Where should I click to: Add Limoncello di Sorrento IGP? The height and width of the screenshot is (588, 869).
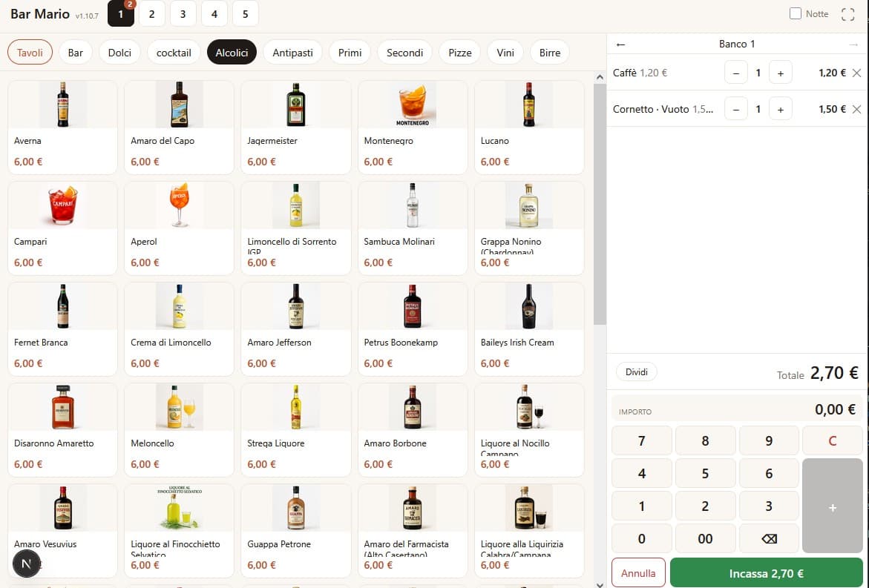(x=296, y=228)
